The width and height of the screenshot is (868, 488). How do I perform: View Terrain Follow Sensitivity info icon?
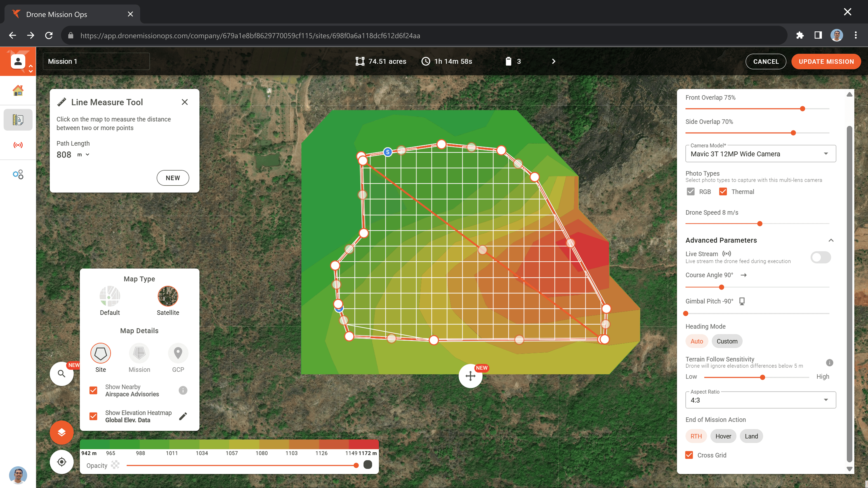[x=830, y=363]
